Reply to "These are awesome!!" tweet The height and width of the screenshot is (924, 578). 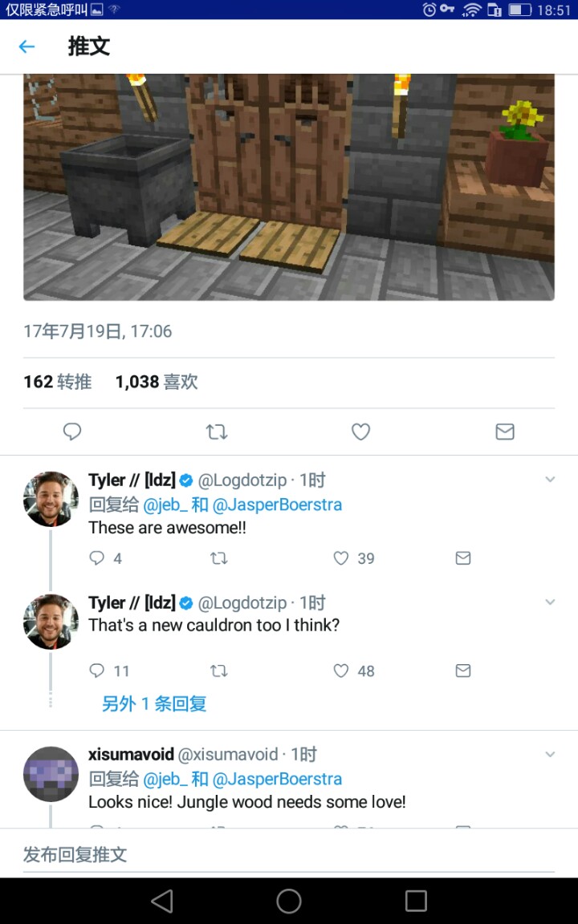pos(96,558)
